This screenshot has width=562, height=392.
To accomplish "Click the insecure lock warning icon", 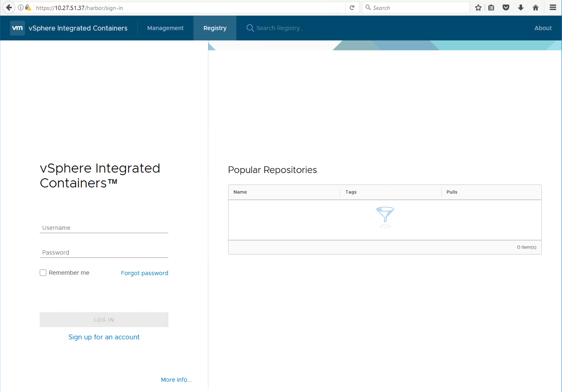I will [x=28, y=8].
